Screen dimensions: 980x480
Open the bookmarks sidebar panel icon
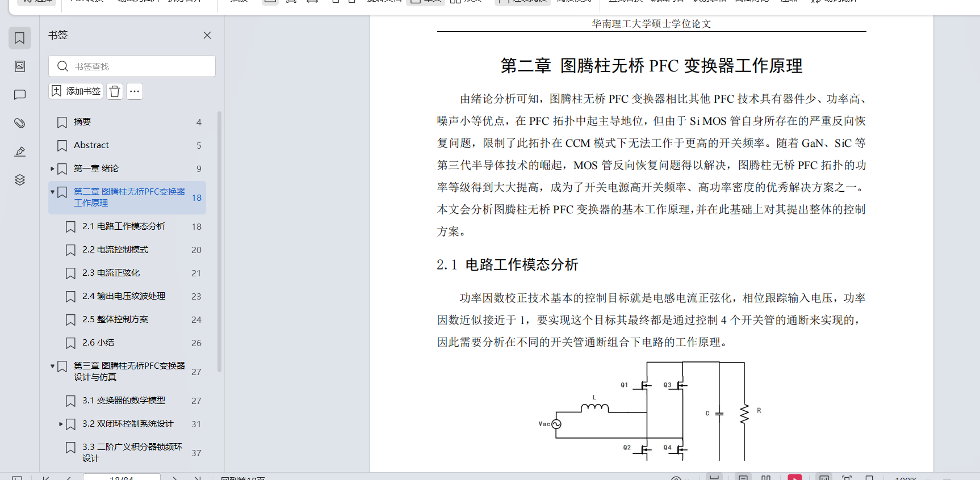click(x=20, y=38)
